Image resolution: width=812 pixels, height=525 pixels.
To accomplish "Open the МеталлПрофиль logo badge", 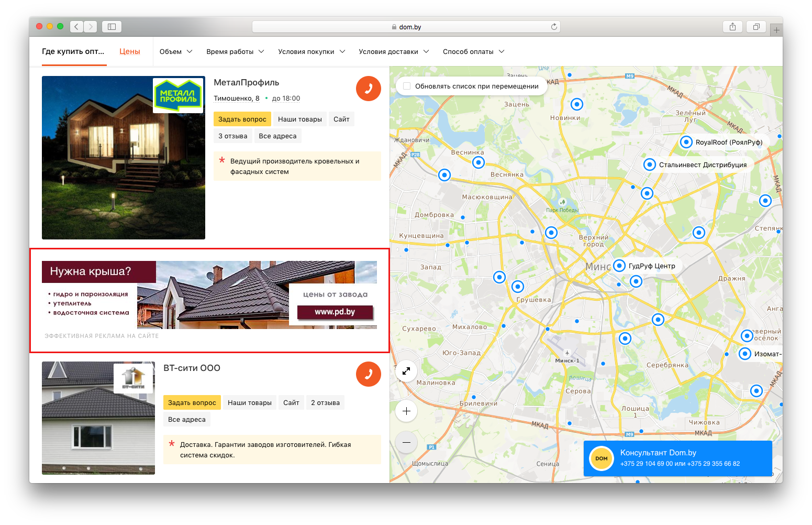I will click(178, 95).
